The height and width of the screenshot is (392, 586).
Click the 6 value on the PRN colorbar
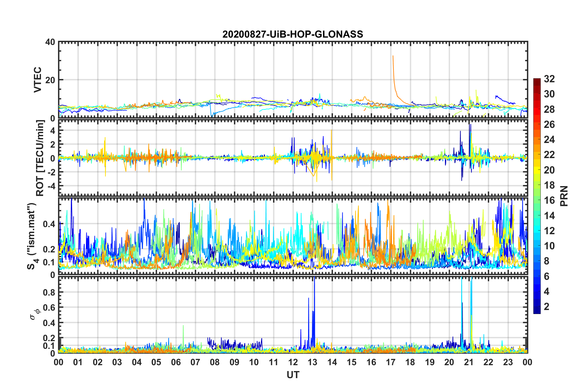tap(547, 276)
